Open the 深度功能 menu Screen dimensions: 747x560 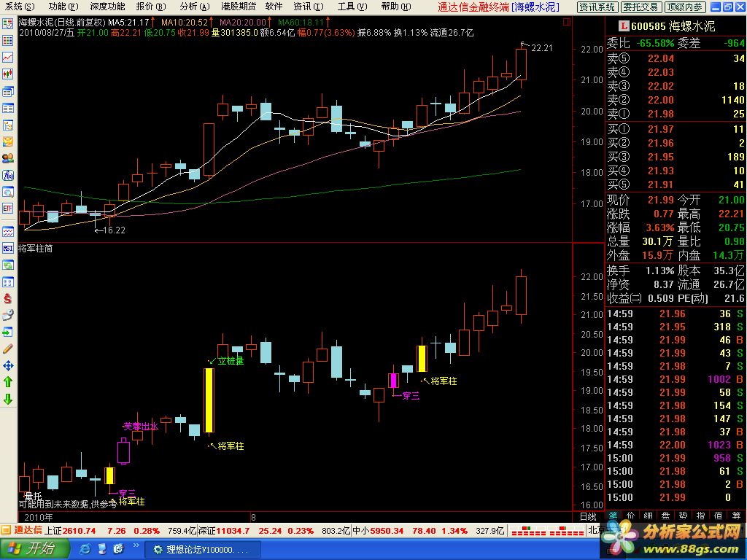click(107, 7)
